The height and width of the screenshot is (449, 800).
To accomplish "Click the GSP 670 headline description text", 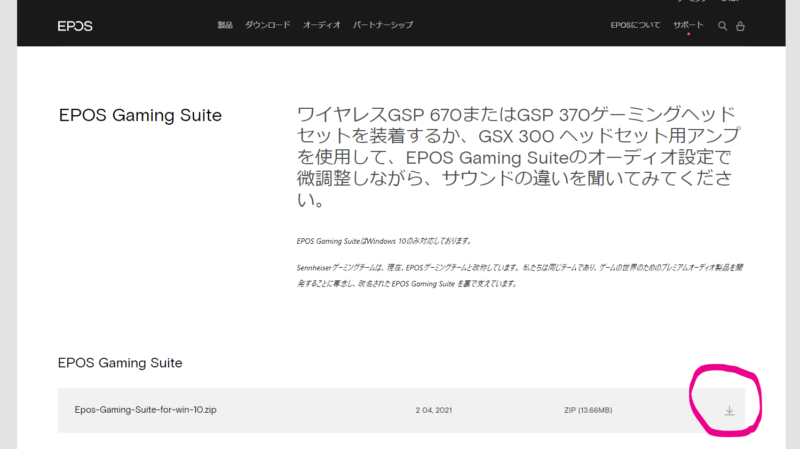I will (x=518, y=157).
